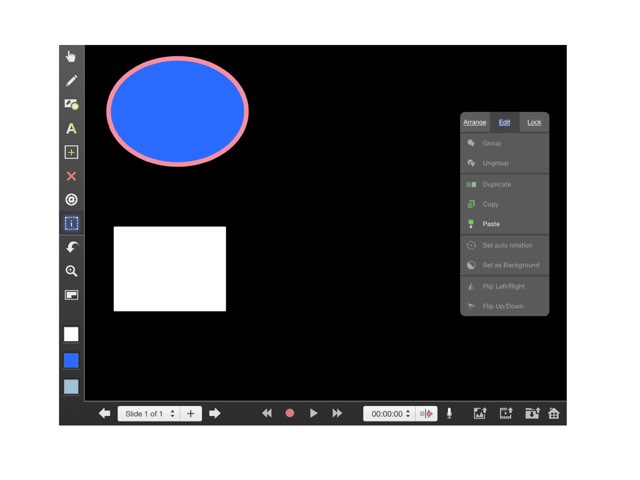Click the rewind playback button
This screenshot has height=480, width=640.
(267, 413)
